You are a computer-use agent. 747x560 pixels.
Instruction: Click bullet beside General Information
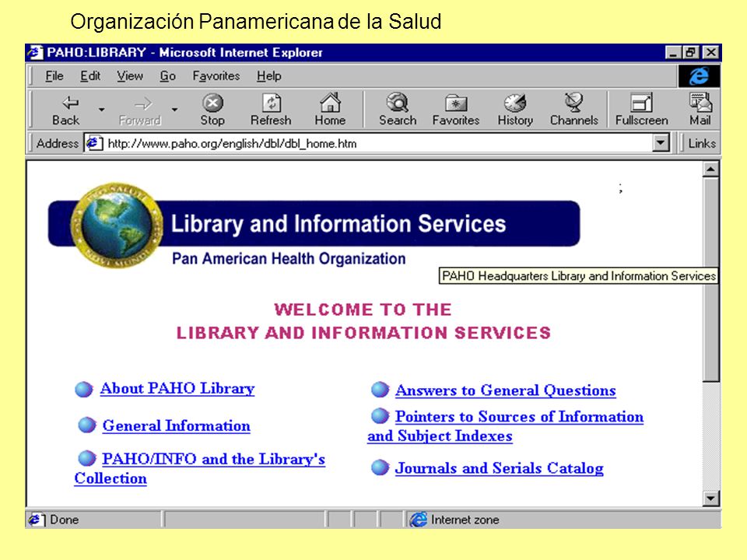pos(87,425)
